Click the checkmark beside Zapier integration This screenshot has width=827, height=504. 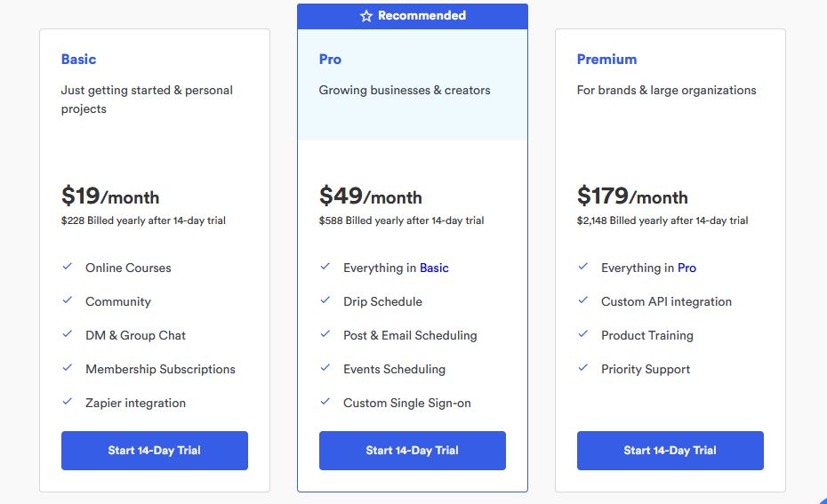[x=68, y=402]
